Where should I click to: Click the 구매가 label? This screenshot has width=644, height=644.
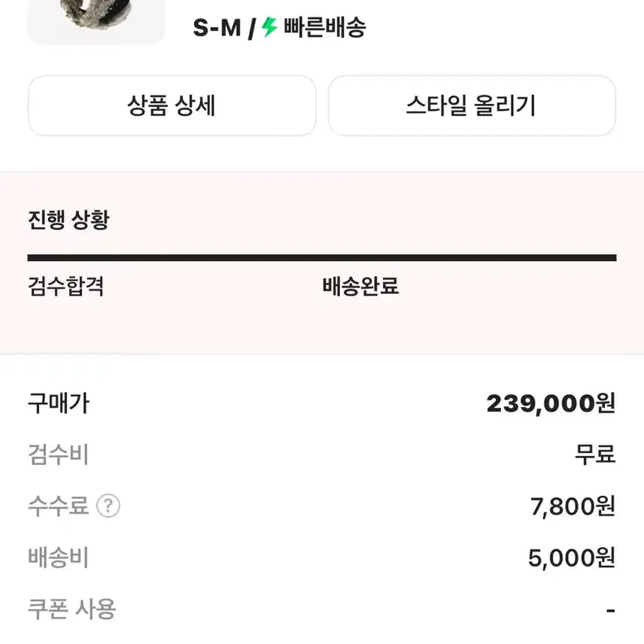pos(58,404)
